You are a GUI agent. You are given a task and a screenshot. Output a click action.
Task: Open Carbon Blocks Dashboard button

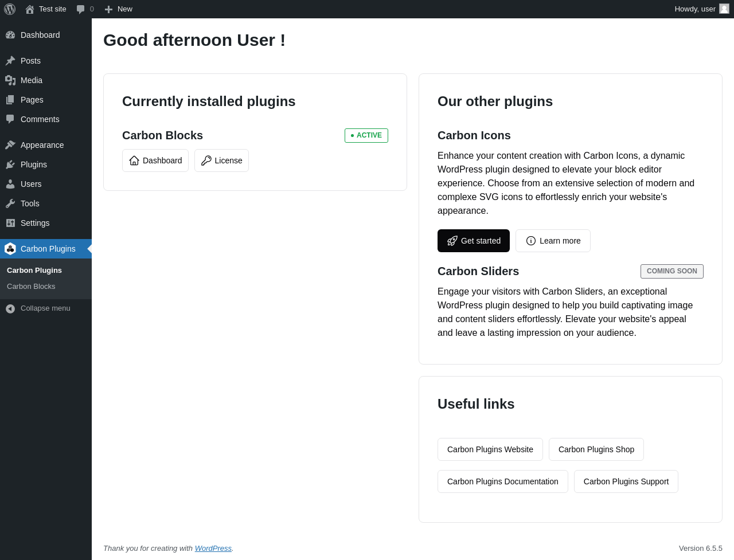(155, 160)
